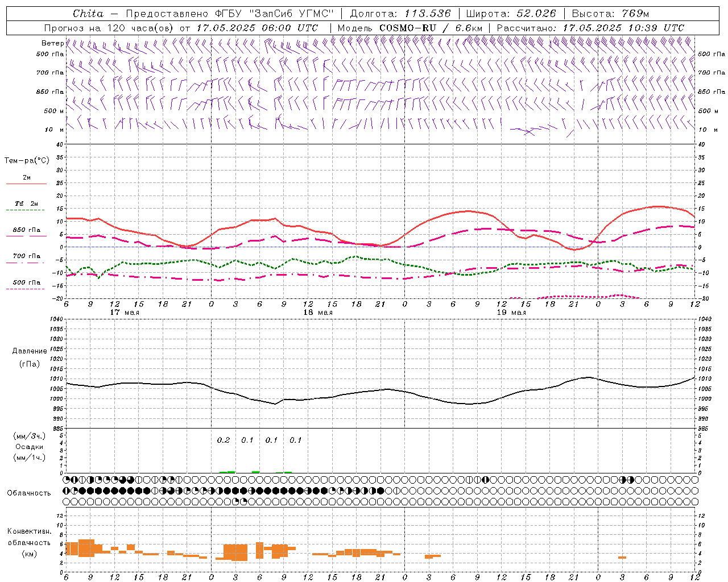728x582 pixels.
Task: Click the "Осадки" precipitation label
Action: (29, 447)
